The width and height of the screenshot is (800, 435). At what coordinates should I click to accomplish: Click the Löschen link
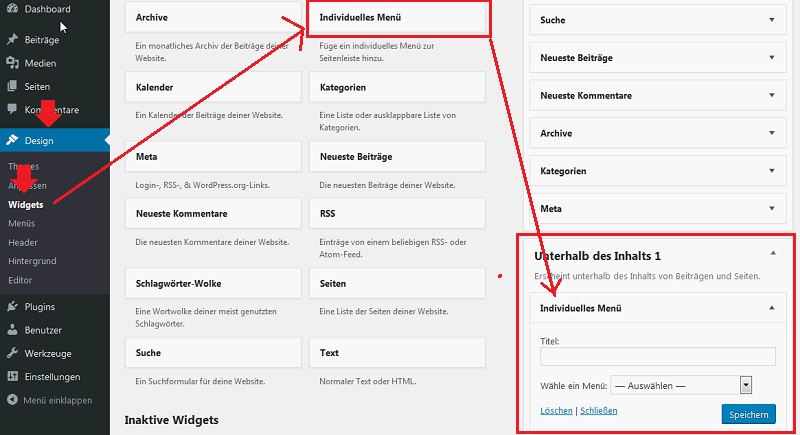pos(556,411)
